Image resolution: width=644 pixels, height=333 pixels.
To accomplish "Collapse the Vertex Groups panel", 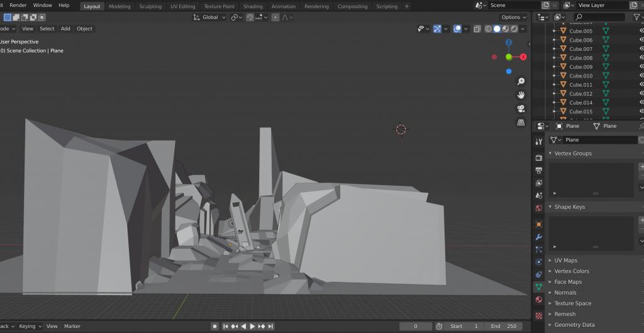I will [x=550, y=154].
